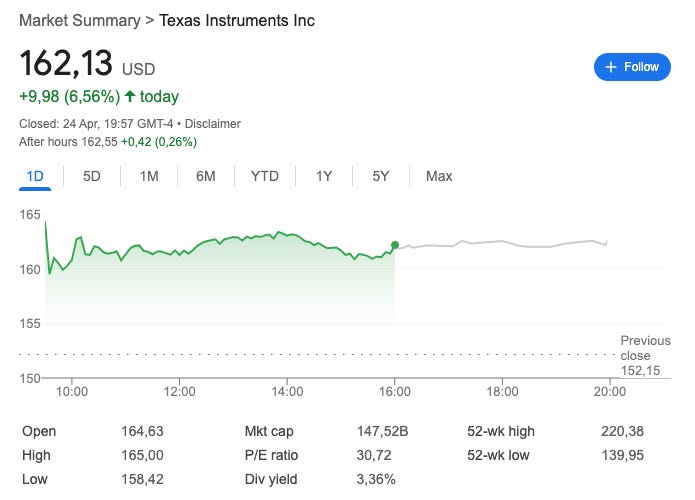Click the 162,13 stock price
This screenshot has height=500, width=695.
(66, 63)
